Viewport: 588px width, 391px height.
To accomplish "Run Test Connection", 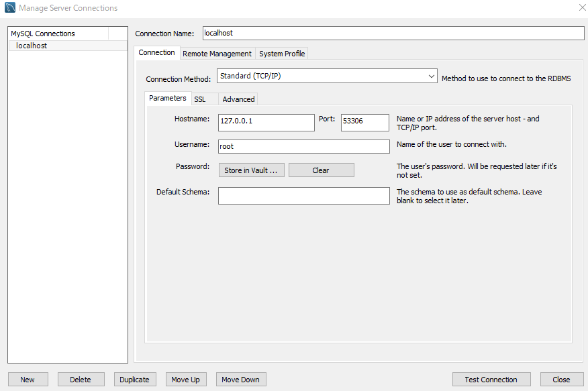I will pyautogui.click(x=491, y=379).
